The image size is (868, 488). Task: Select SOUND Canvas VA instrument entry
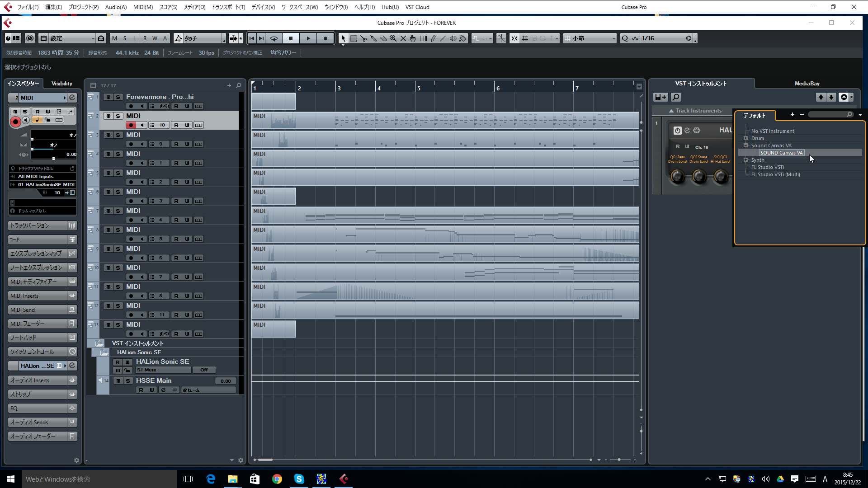click(x=781, y=153)
